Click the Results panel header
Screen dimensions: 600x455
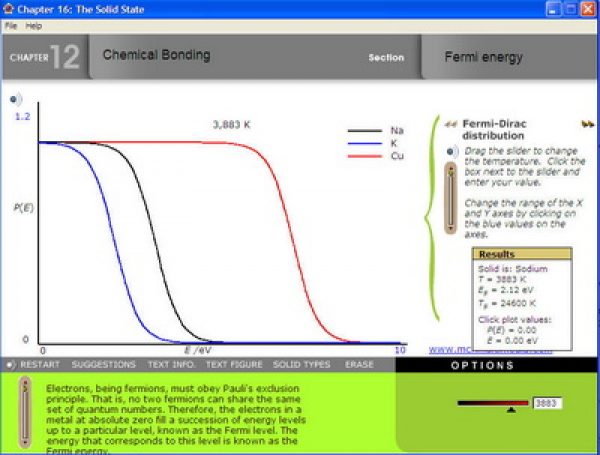pyautogui.click(x=522, y=254)
